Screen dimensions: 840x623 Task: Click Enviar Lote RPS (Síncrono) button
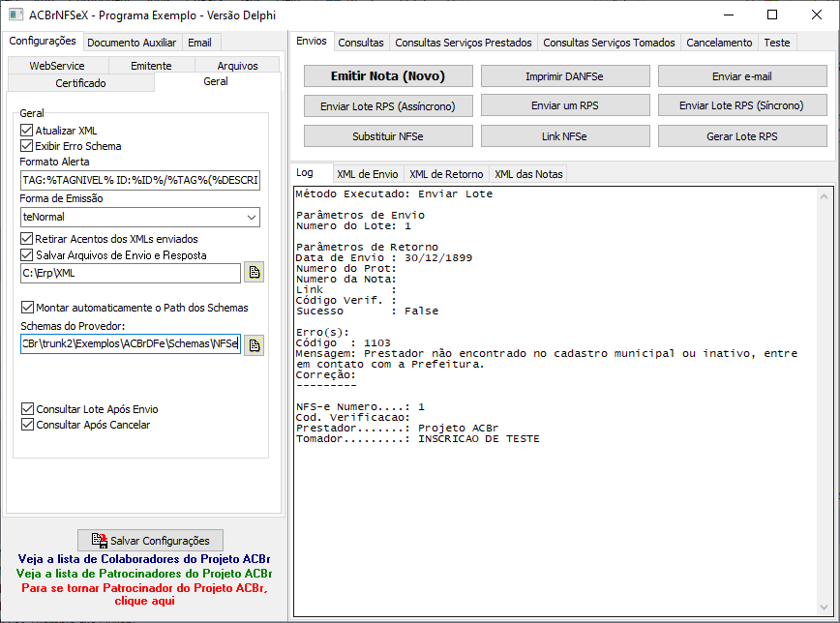[742, 105]
